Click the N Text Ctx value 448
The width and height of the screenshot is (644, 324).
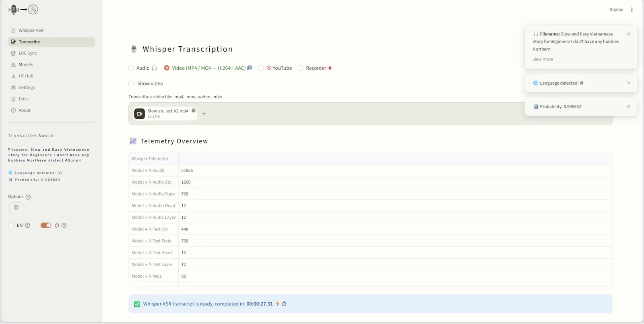click(185, 229)
